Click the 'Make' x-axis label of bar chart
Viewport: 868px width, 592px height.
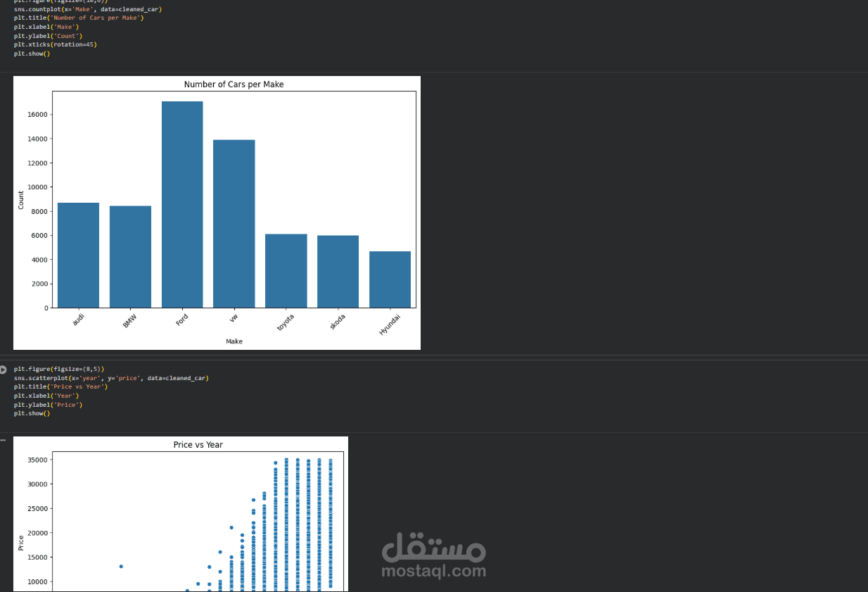pyautogui.click(x=234, y=341)
